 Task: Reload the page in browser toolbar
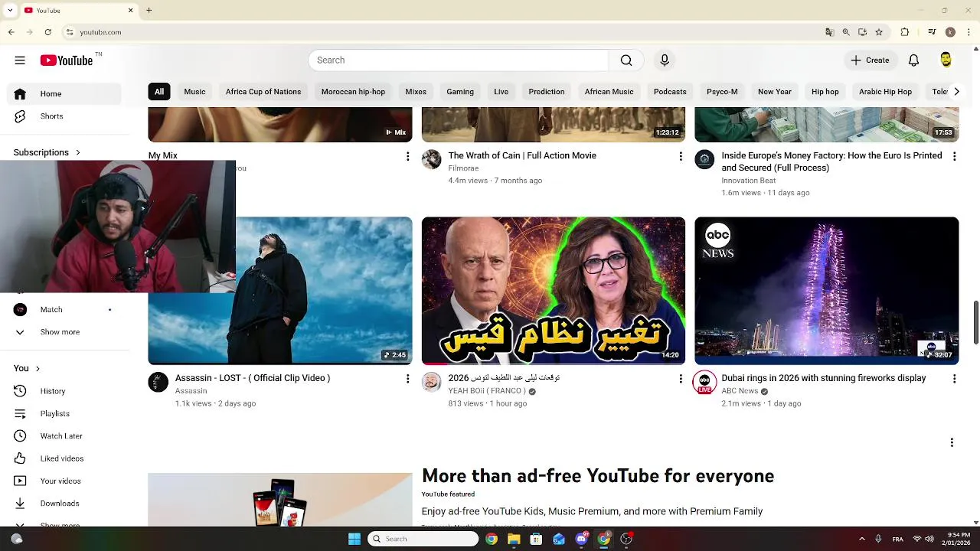(x=47, y=32)
